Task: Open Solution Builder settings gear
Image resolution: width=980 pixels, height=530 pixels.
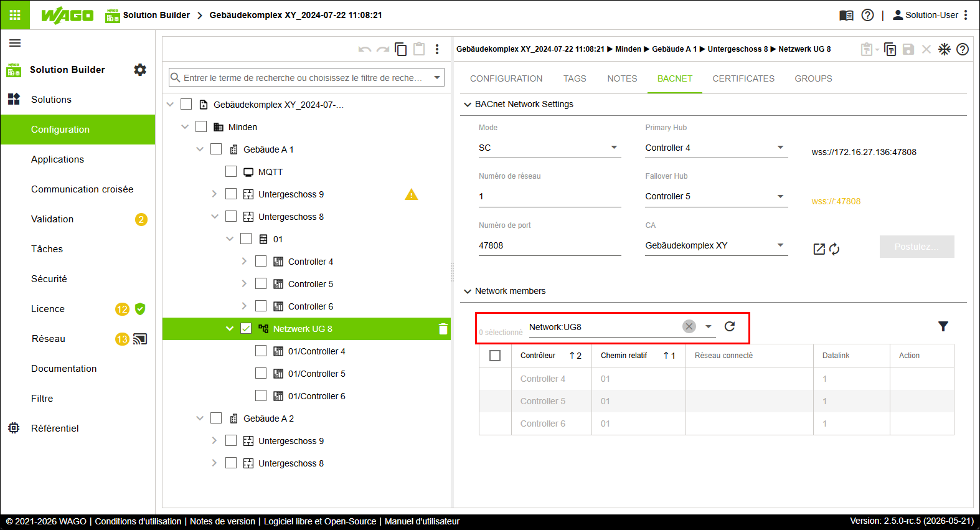Action: click(140, 70)
